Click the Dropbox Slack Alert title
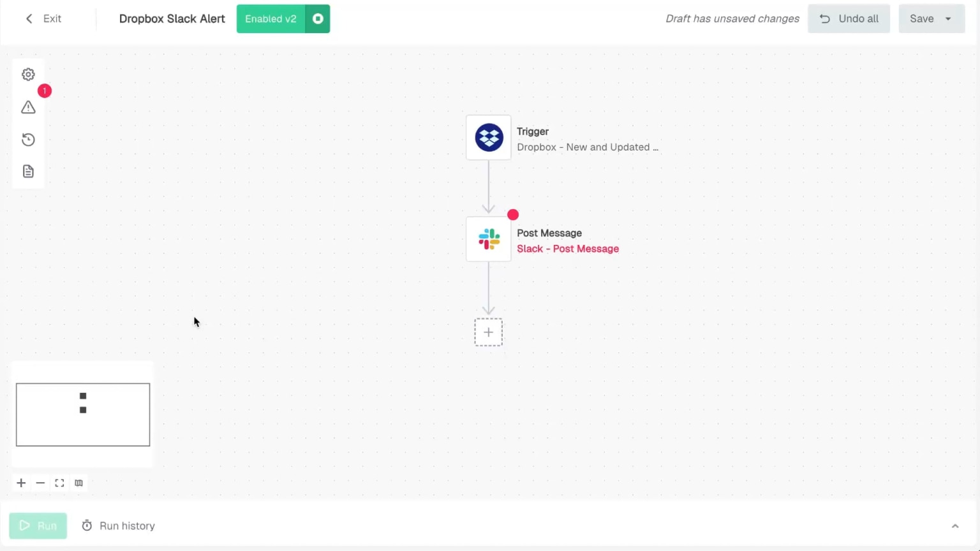980x551 pixels. [x=172, y=18]
